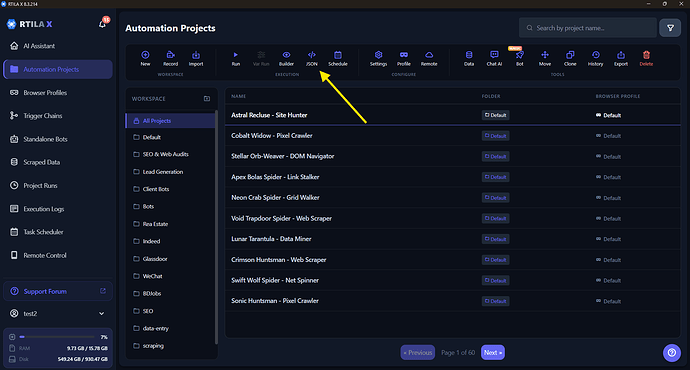Screen dimensions: 690x370
Task: Select Client Bots folder
Action: [x=170, y=189]
